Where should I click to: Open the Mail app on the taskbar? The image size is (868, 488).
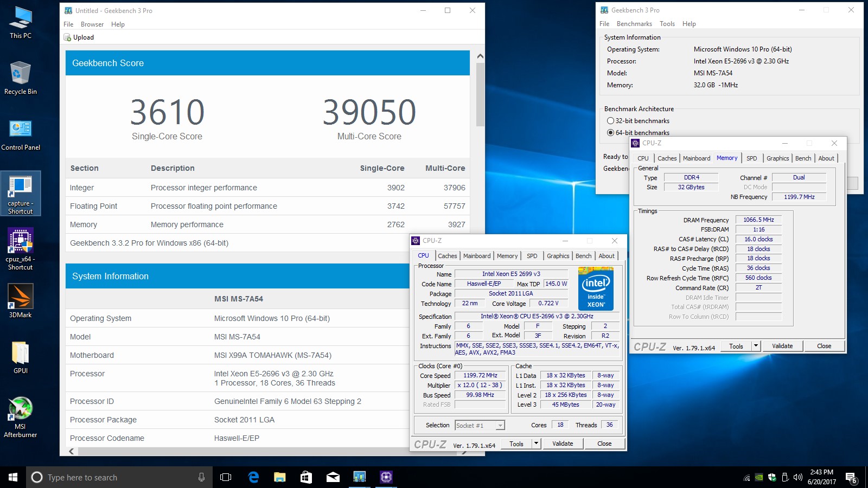point(333,477)
